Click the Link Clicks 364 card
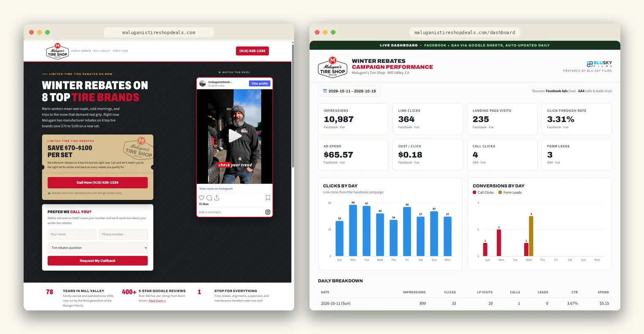This screenshot has width=644, height=334. pos(428,119)
